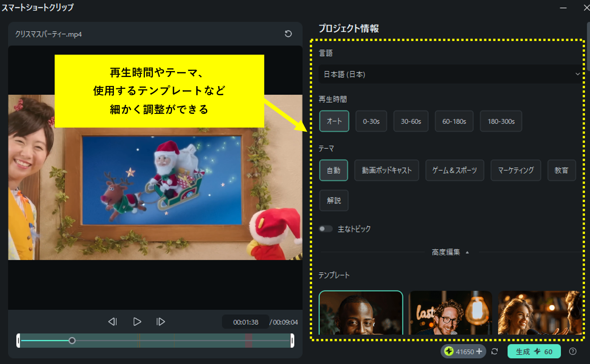The width and height of the screenshot is (590, 364).
Task: Click the reset icon beside クリスマスパーティー.mp4
Action: point(288,34)
